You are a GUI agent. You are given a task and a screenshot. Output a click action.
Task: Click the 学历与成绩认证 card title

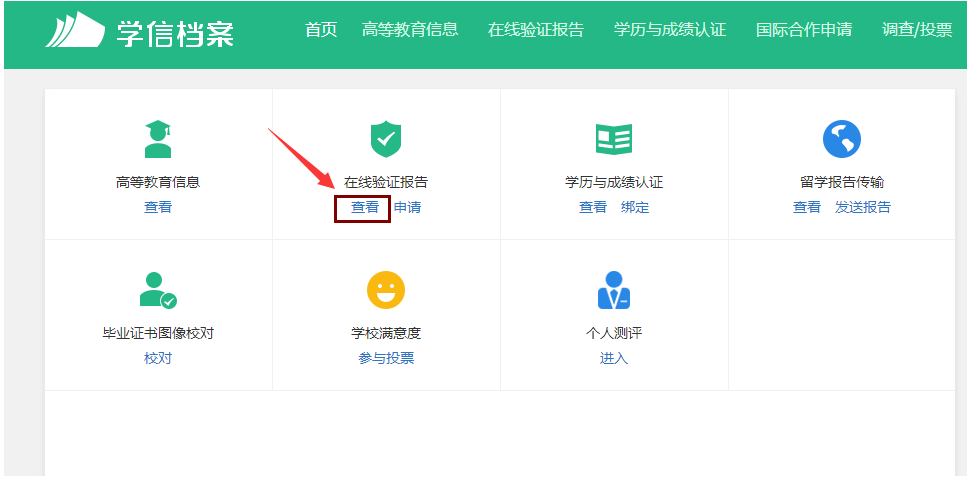coord(614,182)
